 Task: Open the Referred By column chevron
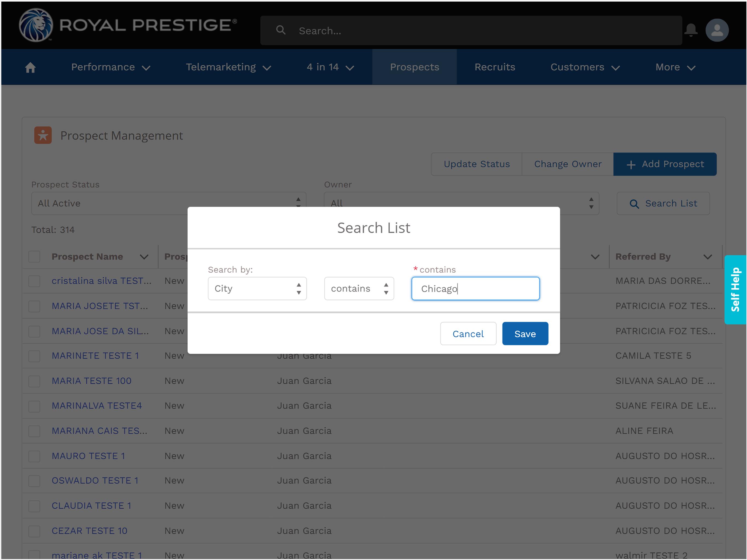tap(708, 257)
